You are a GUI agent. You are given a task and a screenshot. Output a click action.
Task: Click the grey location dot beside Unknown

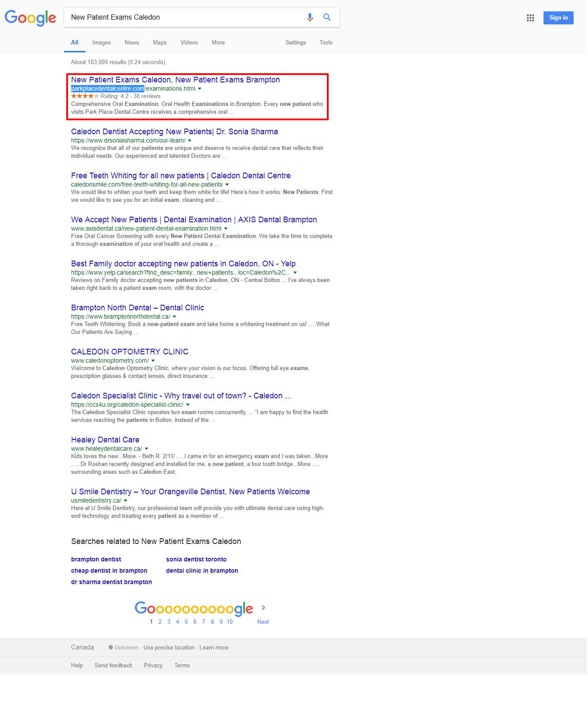(x=111, y=647)
